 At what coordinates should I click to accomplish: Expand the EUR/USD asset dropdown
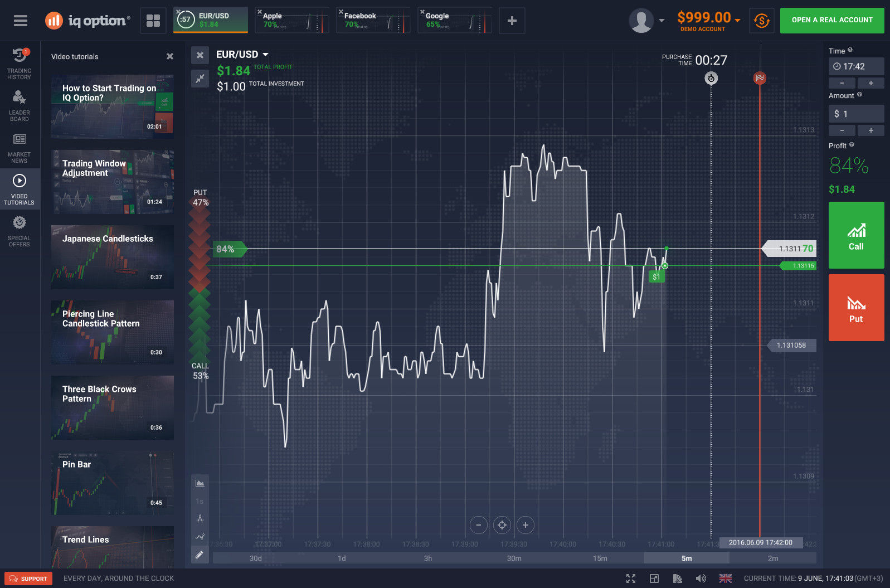point(265,55)
